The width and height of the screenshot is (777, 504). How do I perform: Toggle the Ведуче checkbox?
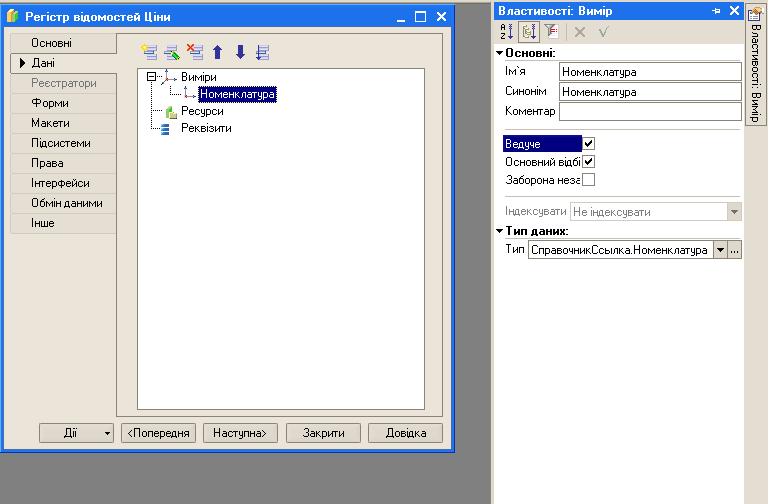(x=588, y=144)
